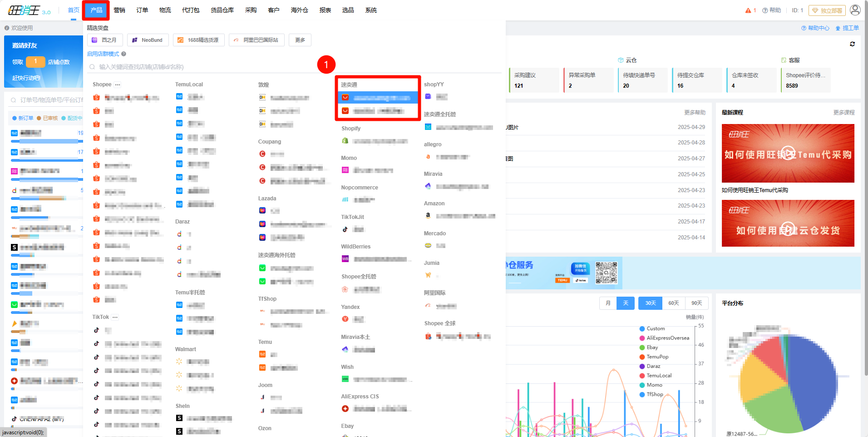The image size is (868, 437).
Task: Open the 海外仓 menu in top navigation
Action: [x=299, y=10]
